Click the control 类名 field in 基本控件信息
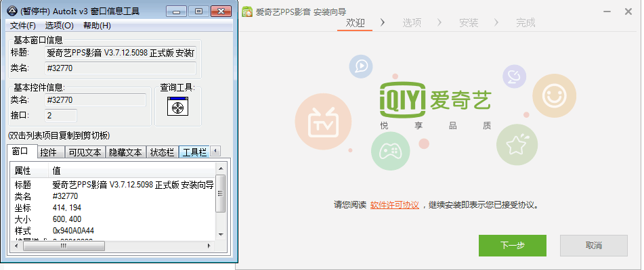 pos(95,100)
